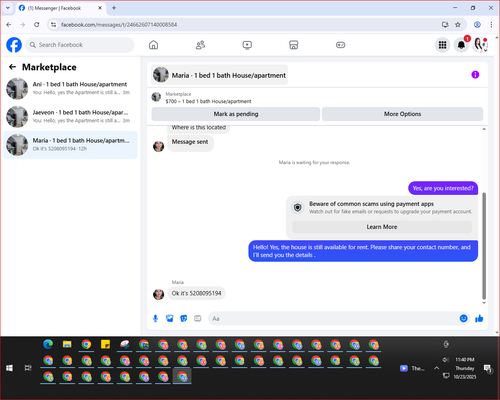Open Windows Action Center notifications
This screenshot has height=400, width=500.
[488, 368]
